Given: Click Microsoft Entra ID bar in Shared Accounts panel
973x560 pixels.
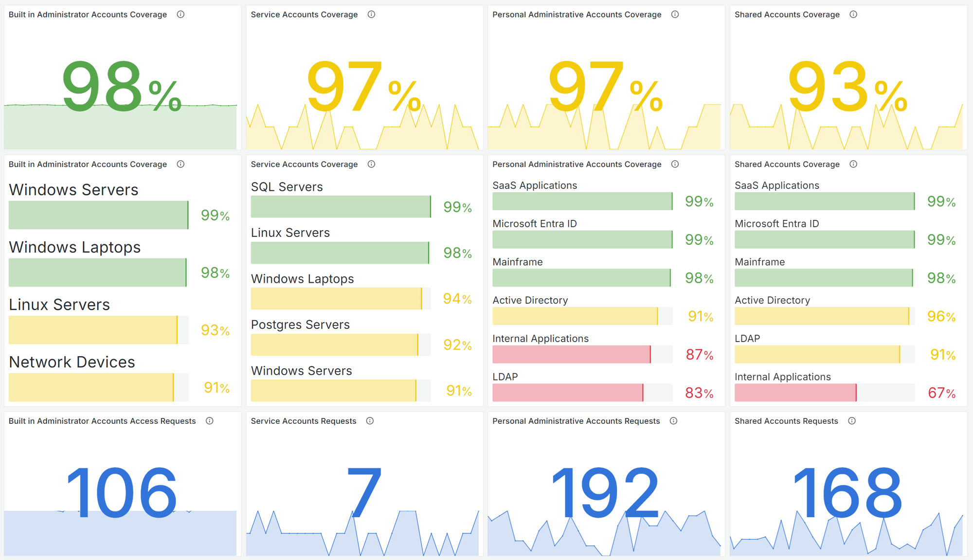Looking at the screenshot, I should click(825, 239).
